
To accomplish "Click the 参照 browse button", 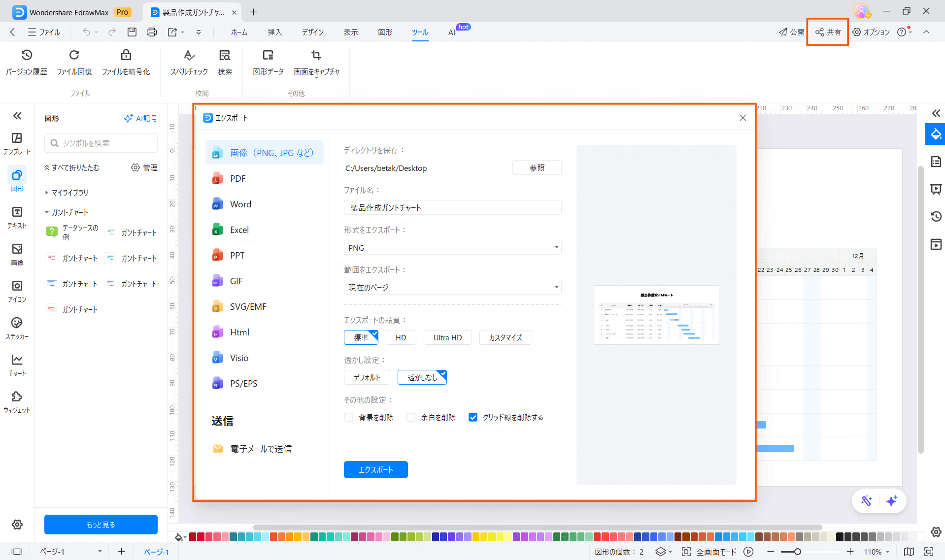I will [537, 168].
